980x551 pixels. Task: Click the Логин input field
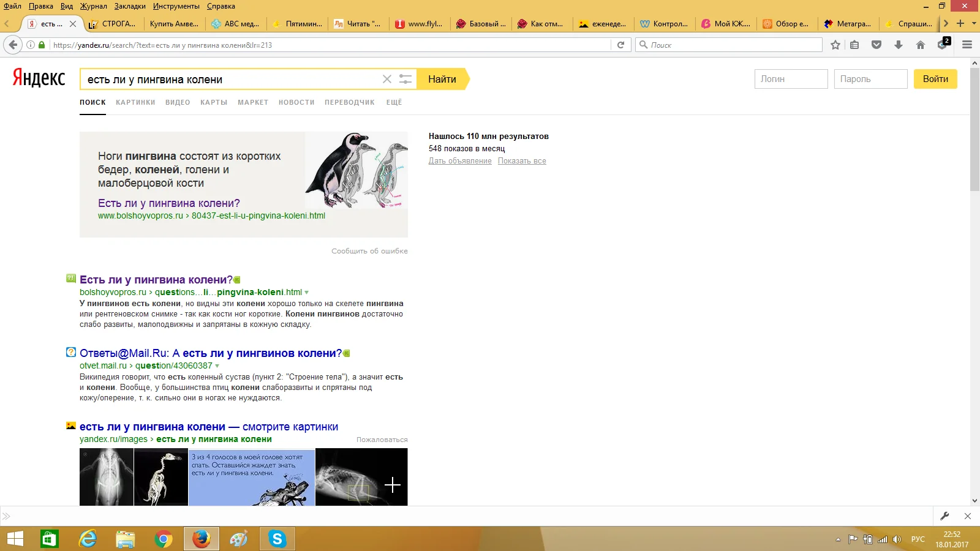tap(791, 79)
